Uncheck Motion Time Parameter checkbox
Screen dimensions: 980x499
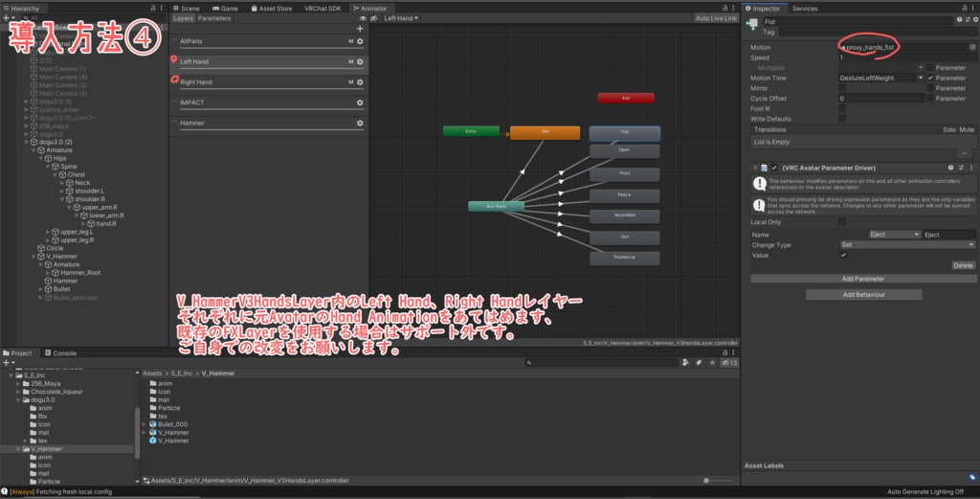pos(930,79)
